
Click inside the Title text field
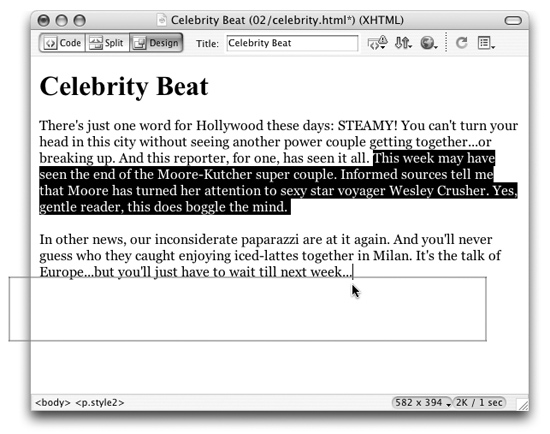(292, 43)
